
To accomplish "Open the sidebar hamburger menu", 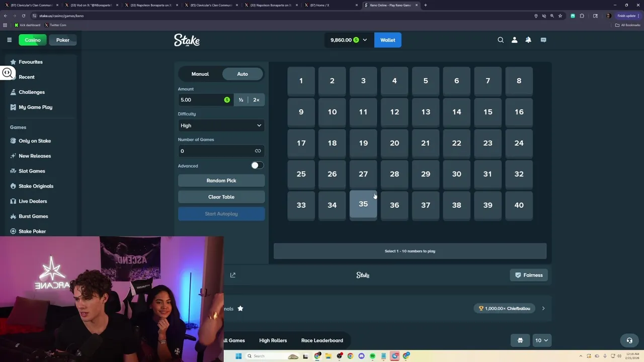I will [x=9, y=40].
